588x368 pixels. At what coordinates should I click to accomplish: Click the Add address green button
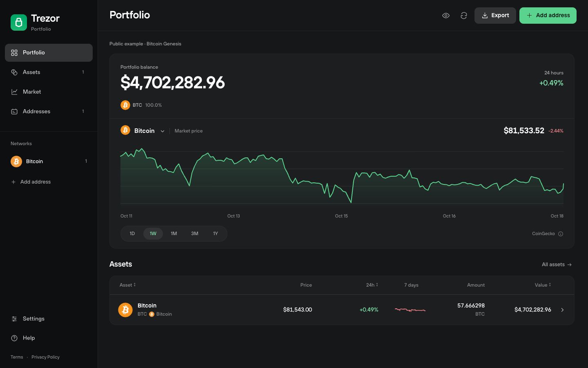click(548, 16)
